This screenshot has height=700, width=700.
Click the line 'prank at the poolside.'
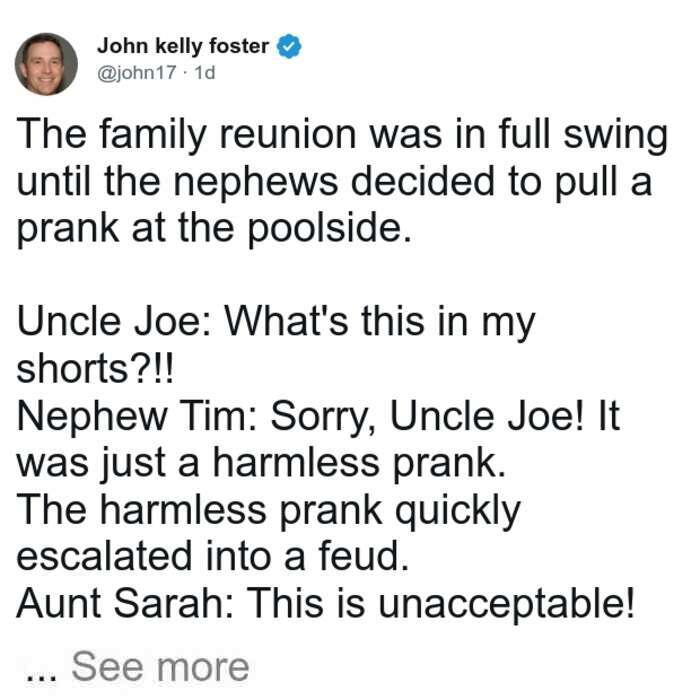pyautogui.click(x=213, y=230)
